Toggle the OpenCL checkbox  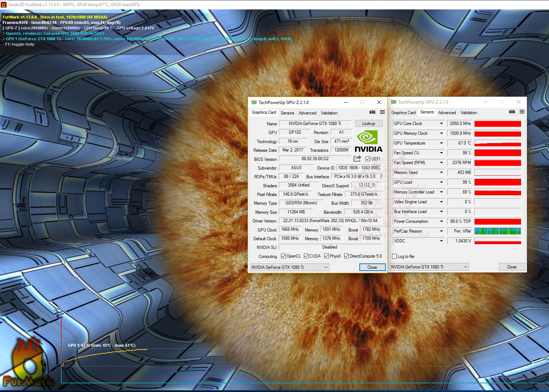tap(284, 256)
